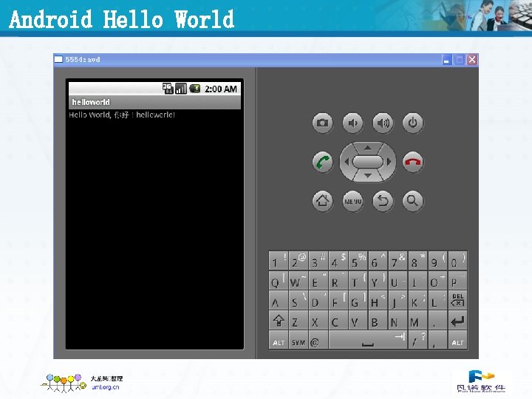Image resolution: width=532 pixels, height=399 pixels.
Task: Click the emulator search button
Action: [x=412, y=201]
